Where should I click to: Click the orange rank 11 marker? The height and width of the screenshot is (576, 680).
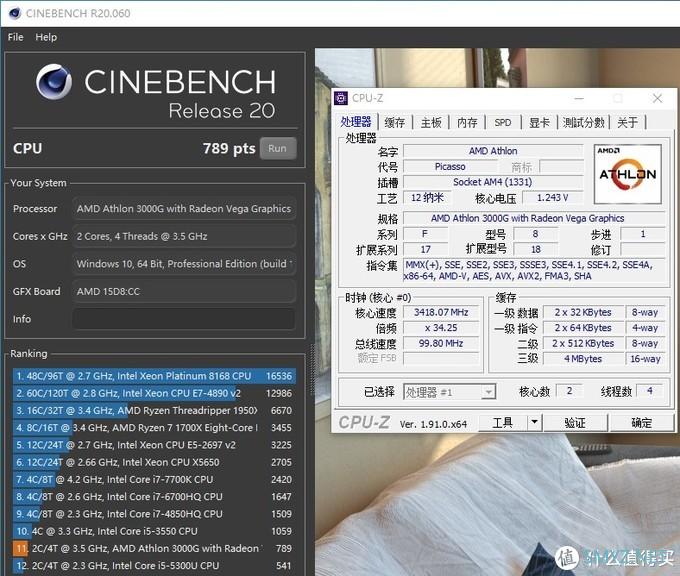coord(20,549)
